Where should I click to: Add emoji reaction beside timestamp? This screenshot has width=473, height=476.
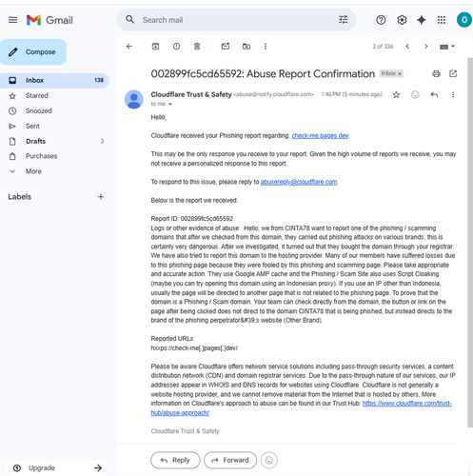click(x=415, y=94)
